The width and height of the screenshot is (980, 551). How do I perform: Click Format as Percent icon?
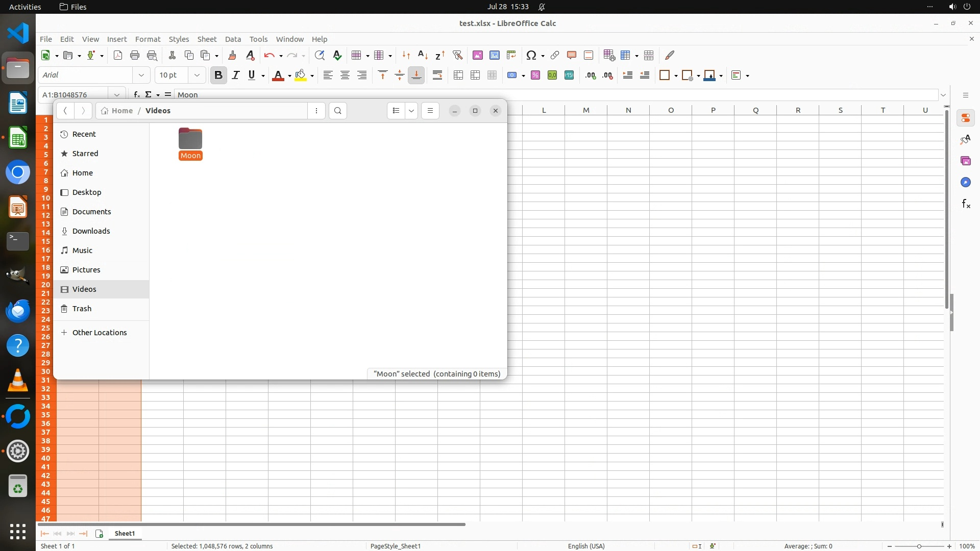pos(535,75)
